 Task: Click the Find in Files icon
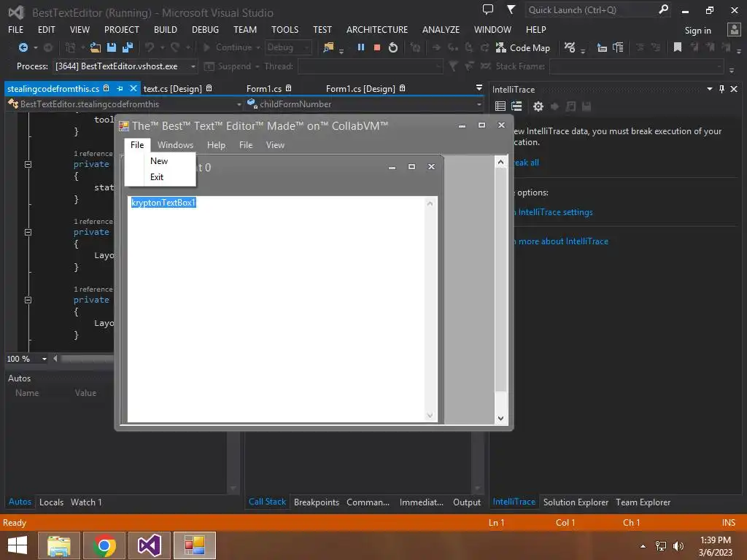click(328, 47)
